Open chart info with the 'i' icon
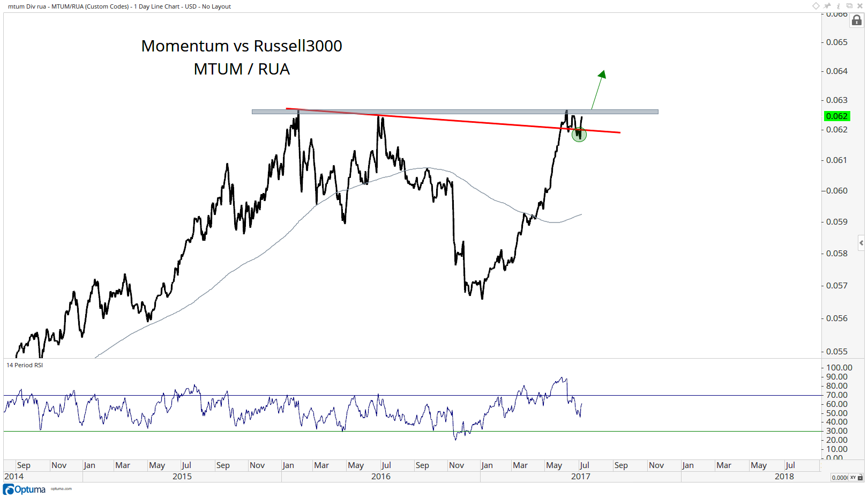The image size is (868, 497). (x=839, y=6)
